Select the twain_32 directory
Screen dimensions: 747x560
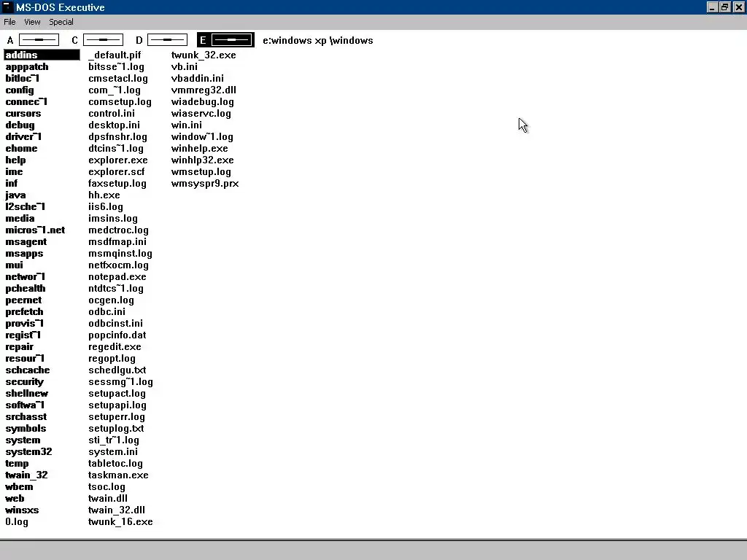[26, 475]
